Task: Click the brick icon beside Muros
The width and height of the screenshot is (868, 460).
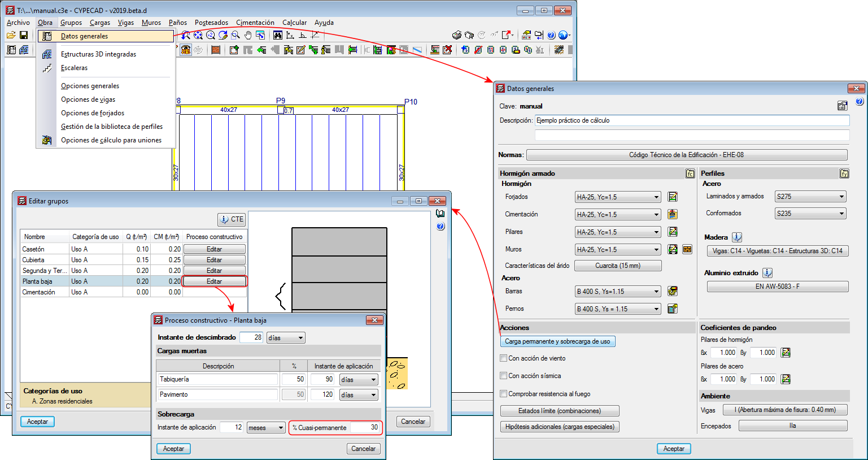Action: pyautogui.click(x=687, y=249)
